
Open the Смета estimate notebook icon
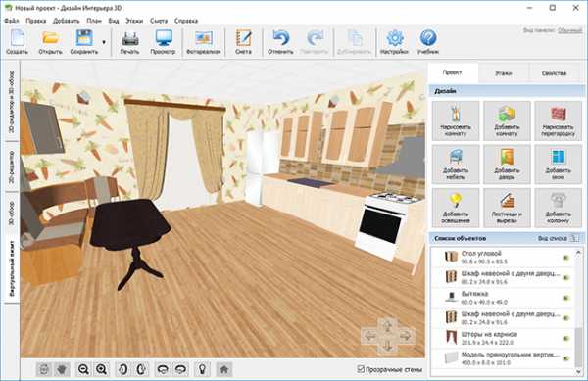click(x=243, y=42)
